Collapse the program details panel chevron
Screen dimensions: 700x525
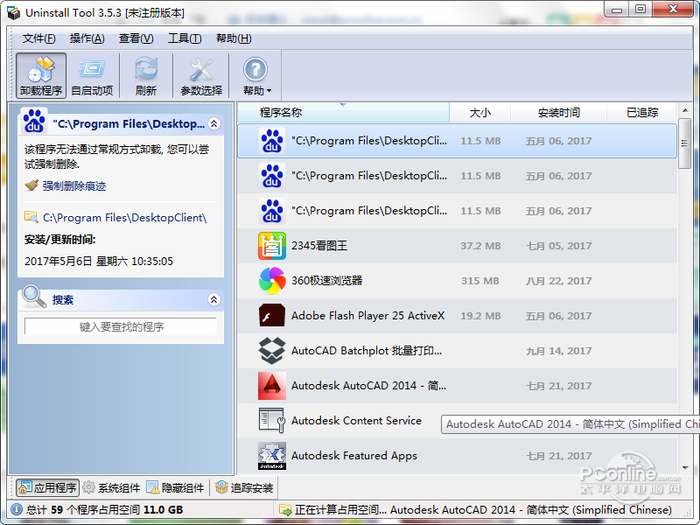click(214, 124)
